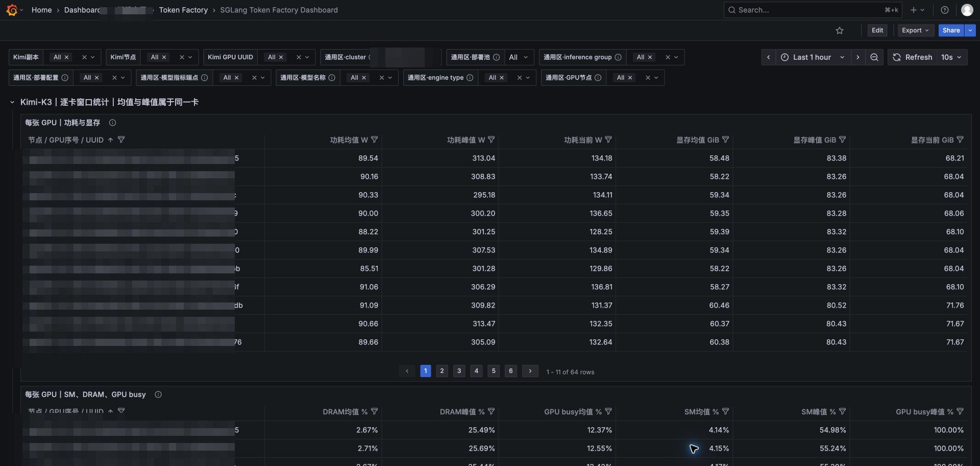Image resolution: width=980 pixels, height=466 pixels.
Task: Open filter for 功耗当前 W column
Action: click(608, 139)
